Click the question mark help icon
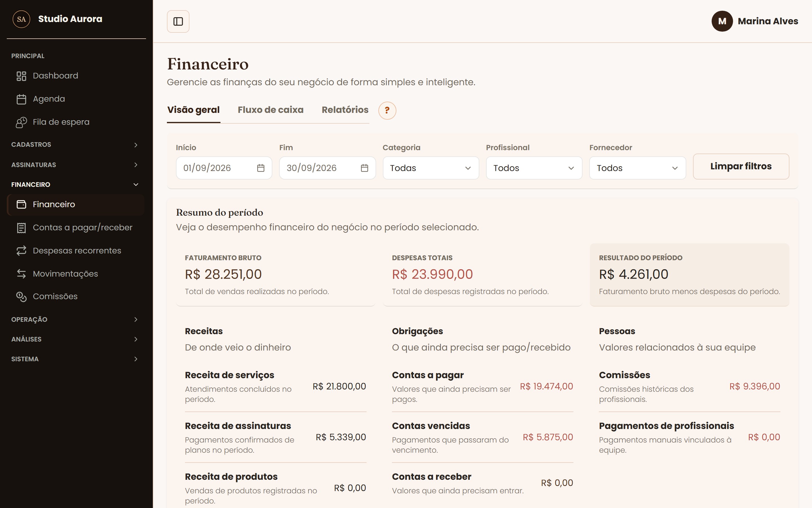Screen dimensions: 812x508 [x=387, y=111]
